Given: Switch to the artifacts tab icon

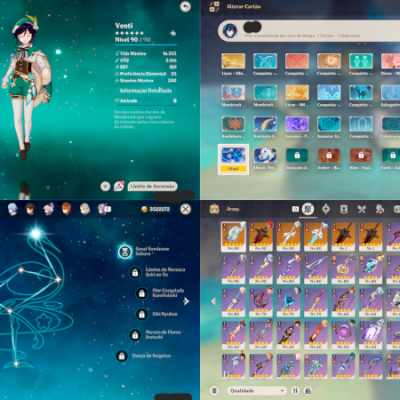Looking at the screenshot, I should (x=326, y=209).
